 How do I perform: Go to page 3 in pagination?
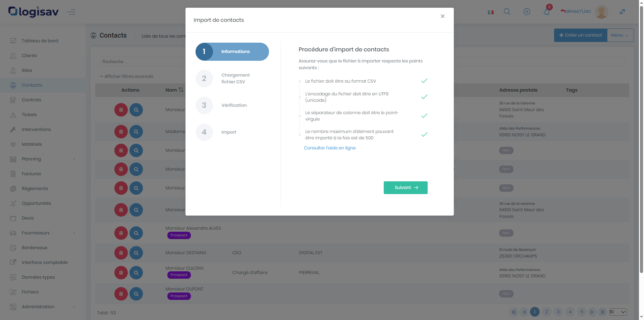click(558, 312)
